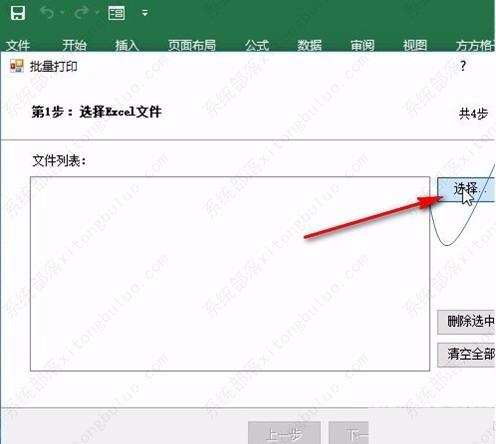Click the 选择 button to pick files
Viewport: 496px width, 444px height.
[466, 189]
